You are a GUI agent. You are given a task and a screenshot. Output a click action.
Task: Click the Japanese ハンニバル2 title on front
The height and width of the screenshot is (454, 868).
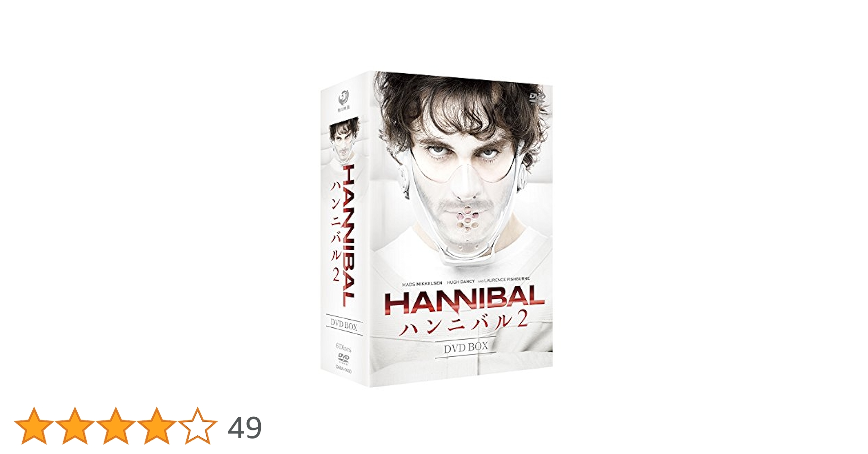[463, 323]
